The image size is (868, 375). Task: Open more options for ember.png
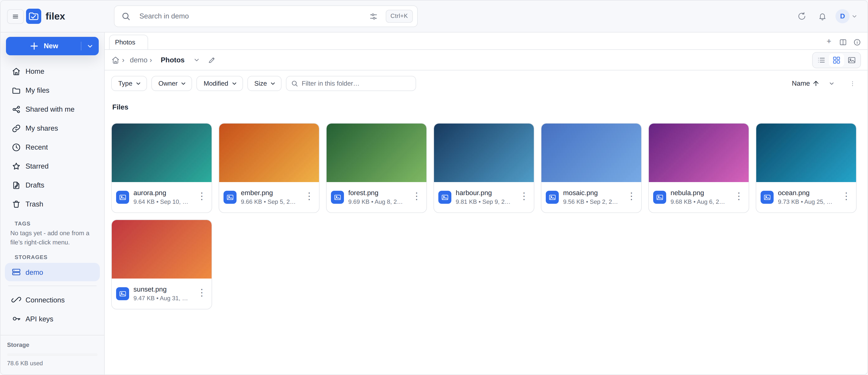coord(309,196)
